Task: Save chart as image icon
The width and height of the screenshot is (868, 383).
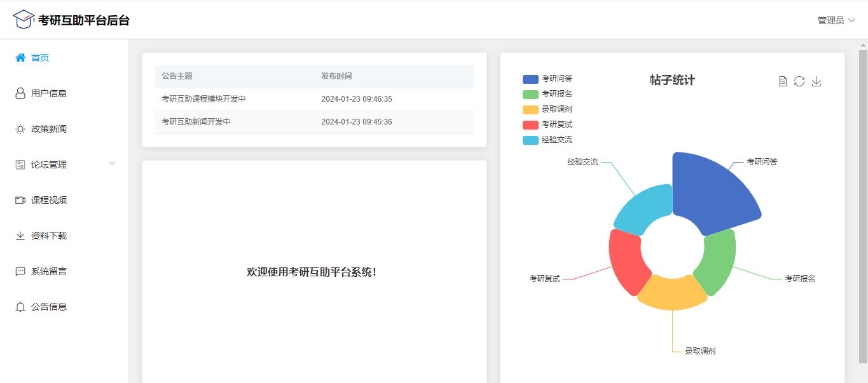Action: [x=816, y=81]
